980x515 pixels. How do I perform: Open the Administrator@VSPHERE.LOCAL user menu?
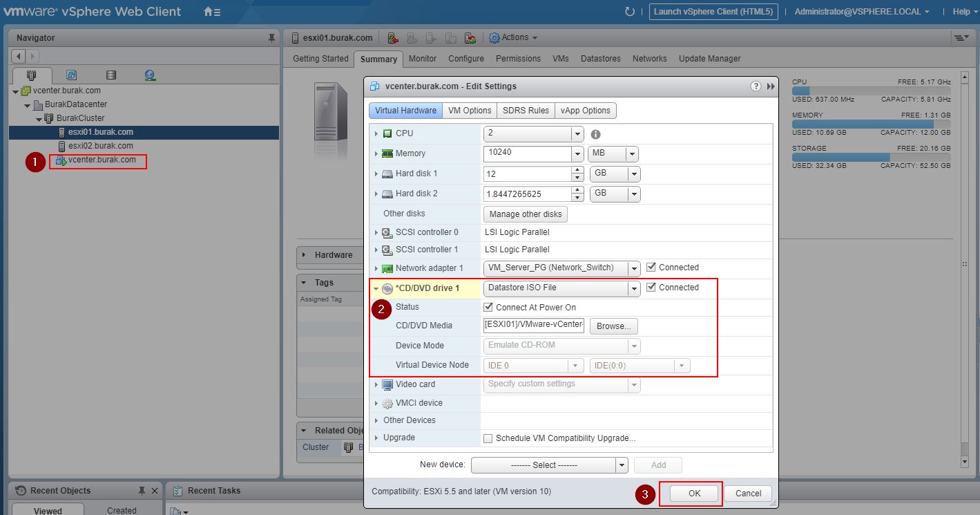pyautogui.click(x=861, y=12)
